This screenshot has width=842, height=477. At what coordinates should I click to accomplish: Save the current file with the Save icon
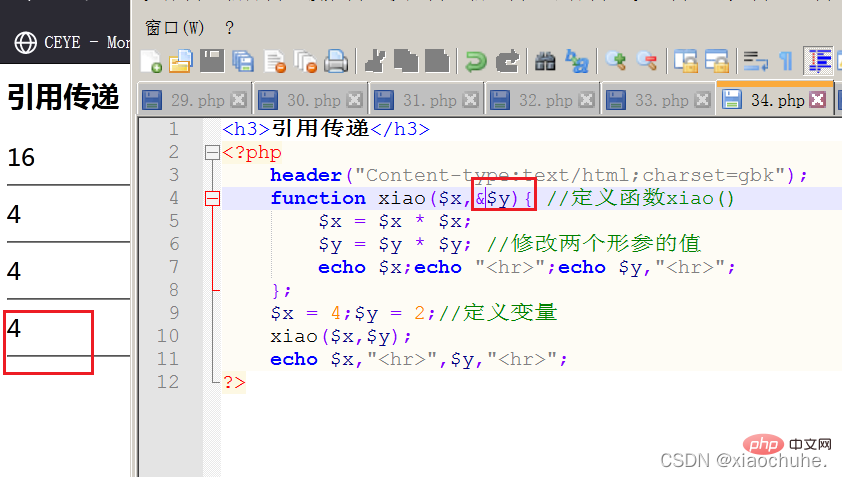tap(212, 61)
